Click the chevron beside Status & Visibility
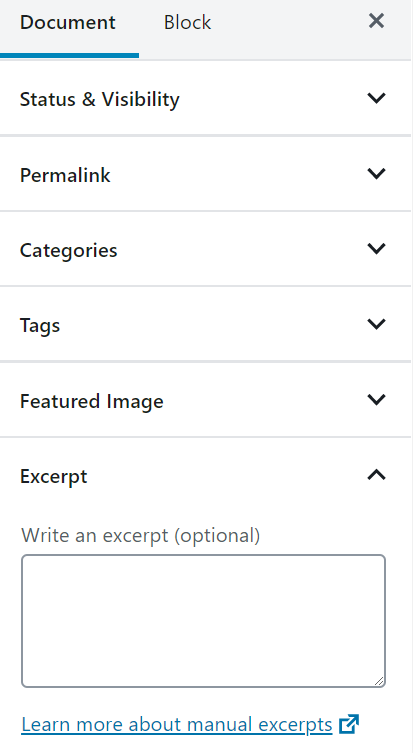This screenshot has height=753, width=413. (x=376, y=98)
